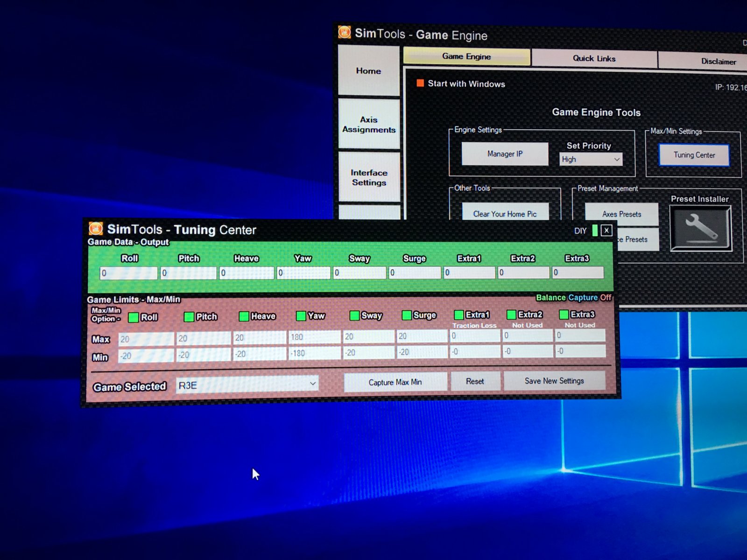Click the Extra1 Max value field
The width and height of the screenshot is (747, 560).
pyautogui.click(x=474, y=336)
